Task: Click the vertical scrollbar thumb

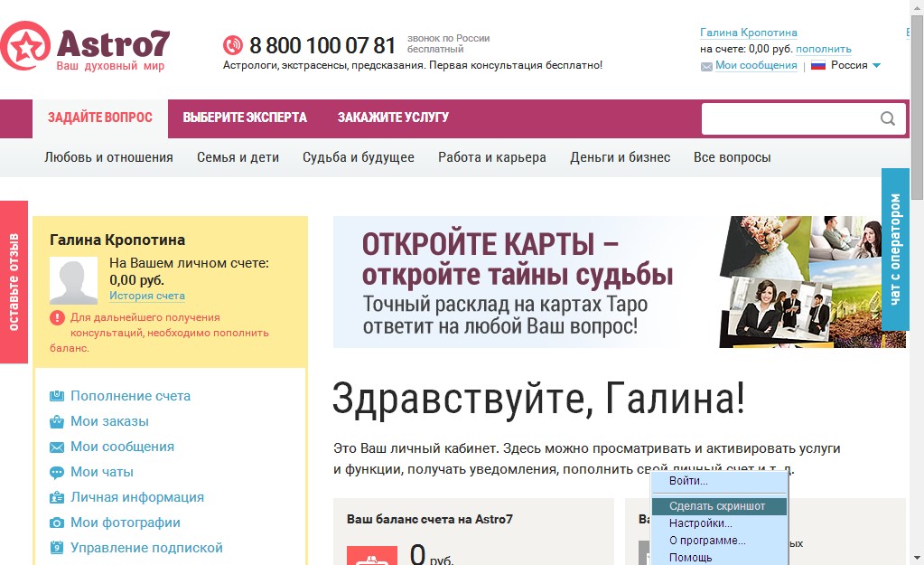Action: (x=917, y=109)
